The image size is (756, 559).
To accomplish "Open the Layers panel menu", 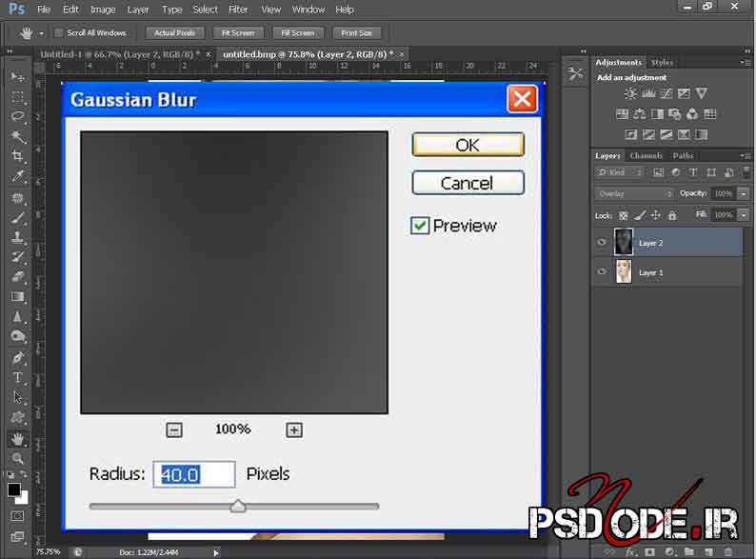I will coord(746,156).
